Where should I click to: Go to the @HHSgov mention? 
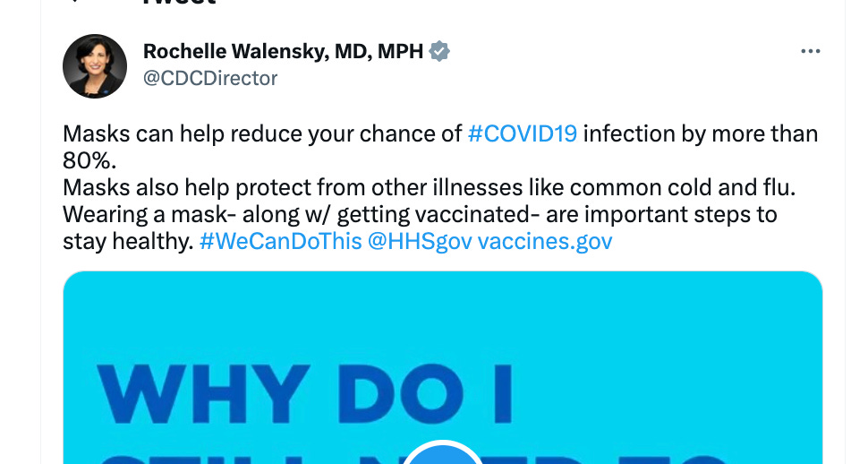[x=420, y=242]
